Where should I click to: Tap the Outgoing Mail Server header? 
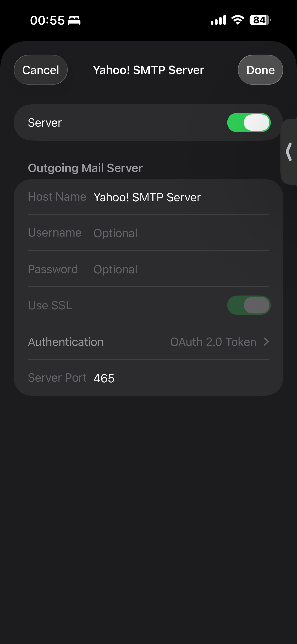85,168
